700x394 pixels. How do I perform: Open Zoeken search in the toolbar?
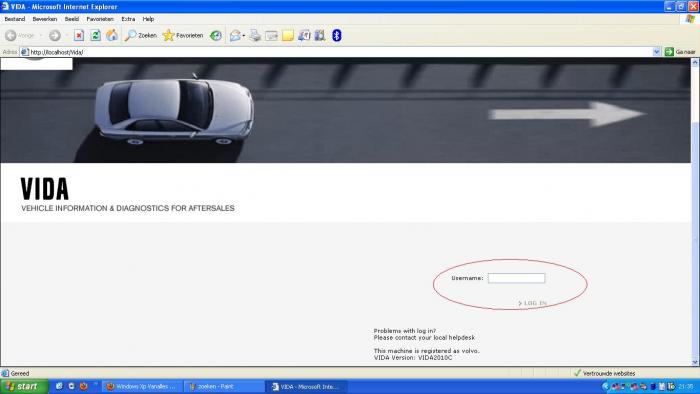(141, 35)
